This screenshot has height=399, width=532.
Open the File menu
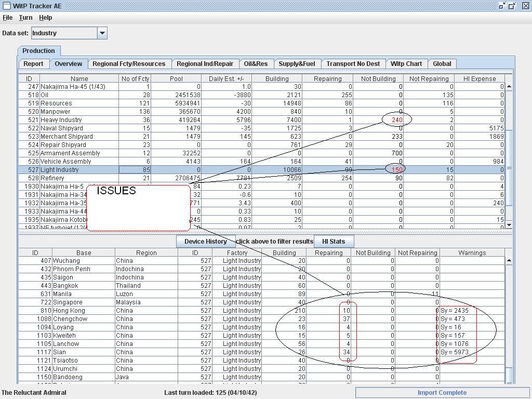tap(7, 18)
